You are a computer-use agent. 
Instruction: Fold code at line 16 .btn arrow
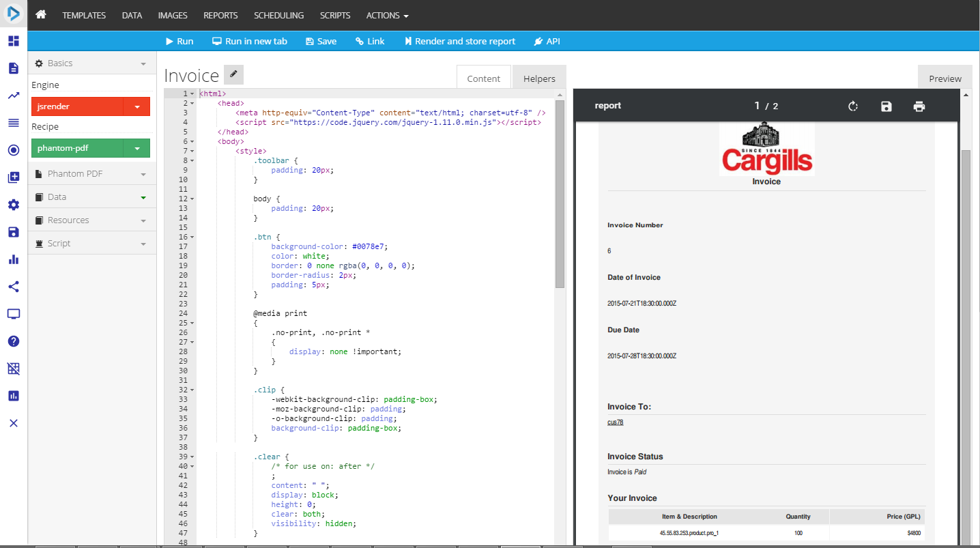tap(192, 237)
